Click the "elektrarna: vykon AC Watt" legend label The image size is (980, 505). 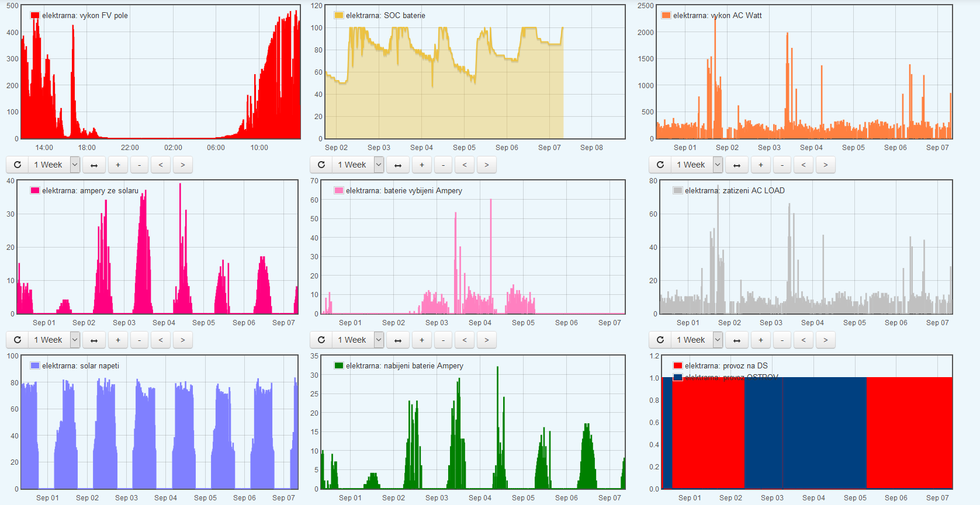[x=718, y=15]
